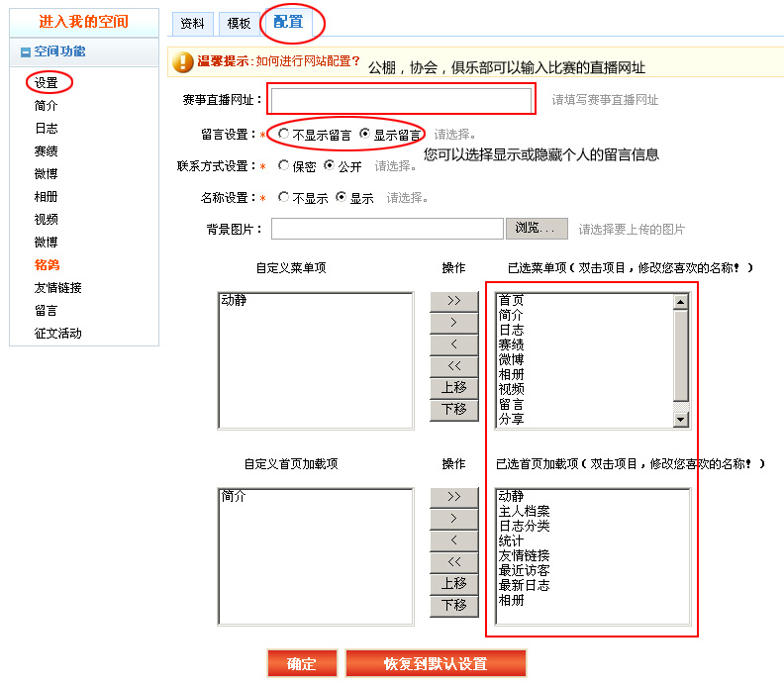Switch to the 资料 tab

192,23
